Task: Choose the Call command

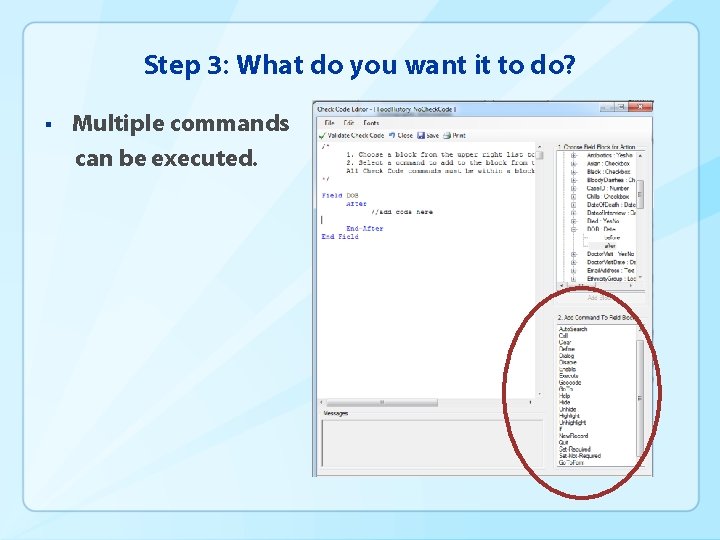Action: (563, 336)
